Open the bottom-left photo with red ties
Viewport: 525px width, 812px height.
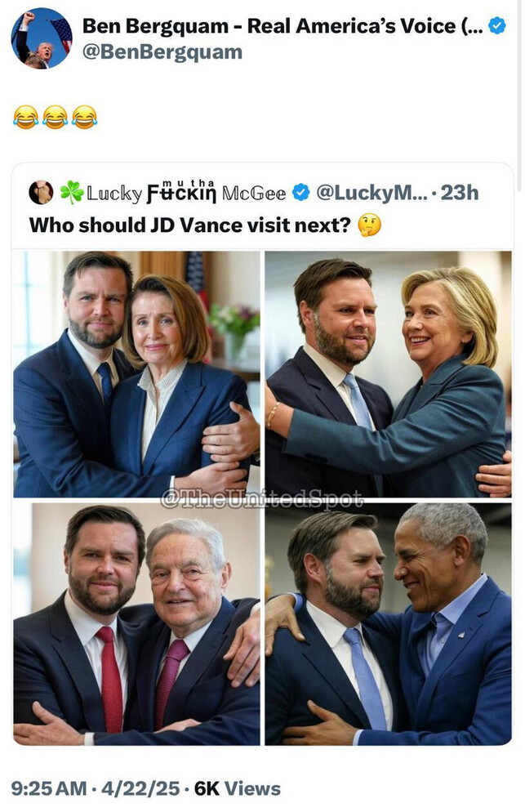click(136, 624)
